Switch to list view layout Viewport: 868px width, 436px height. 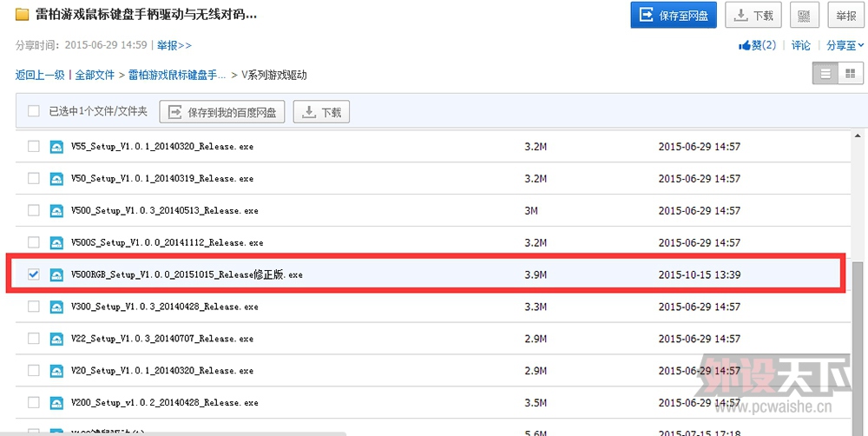[x=825, y=75]
